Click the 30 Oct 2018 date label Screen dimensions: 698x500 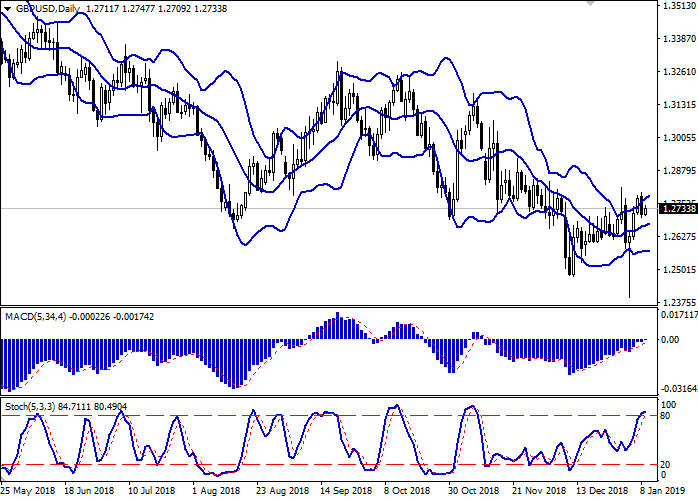474,492
